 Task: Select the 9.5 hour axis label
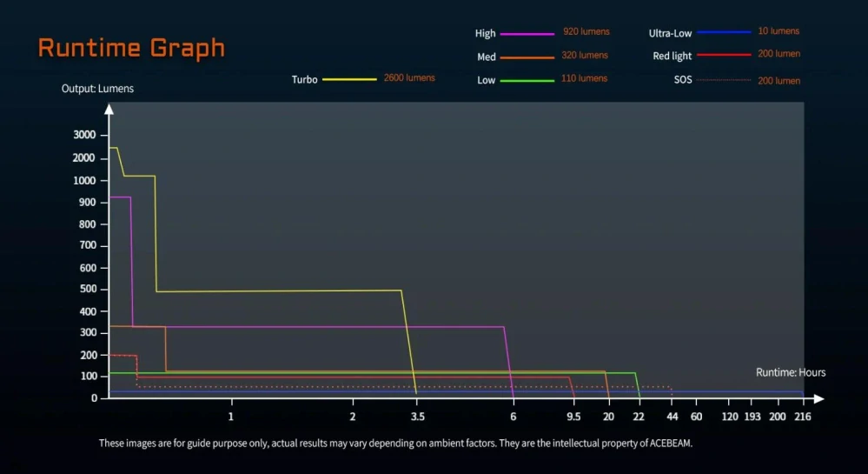coord(573,417)
